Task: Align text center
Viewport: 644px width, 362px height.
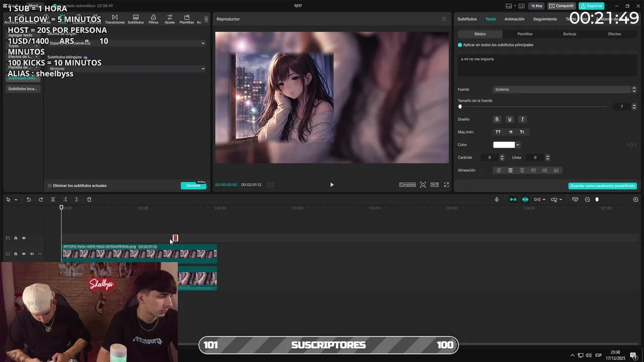Action: pos(510,170)
